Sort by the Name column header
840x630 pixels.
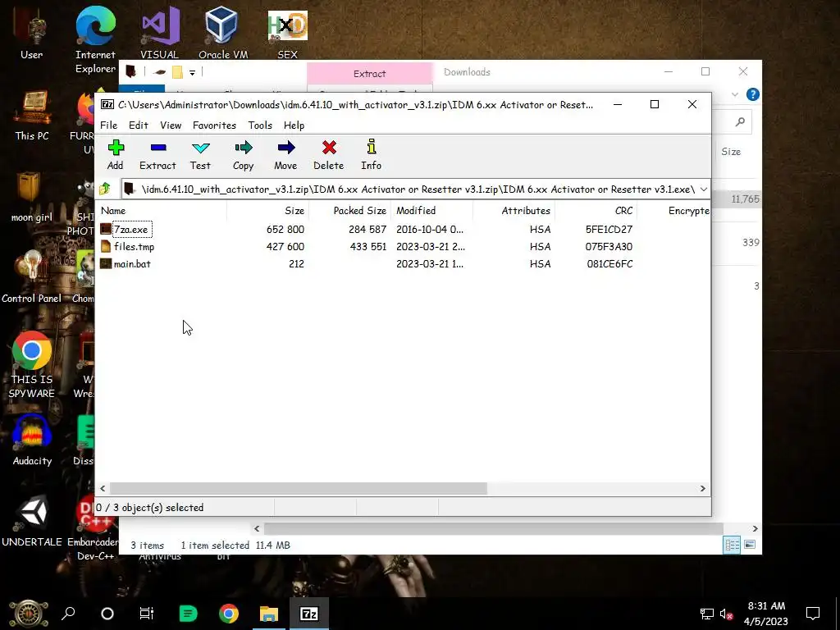pos(161,211)
